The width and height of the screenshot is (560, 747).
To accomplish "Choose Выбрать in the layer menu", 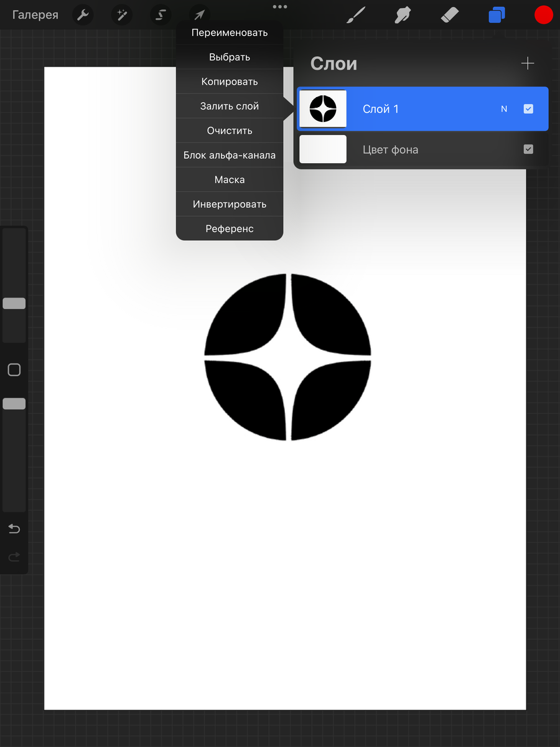I will (230, 57).
